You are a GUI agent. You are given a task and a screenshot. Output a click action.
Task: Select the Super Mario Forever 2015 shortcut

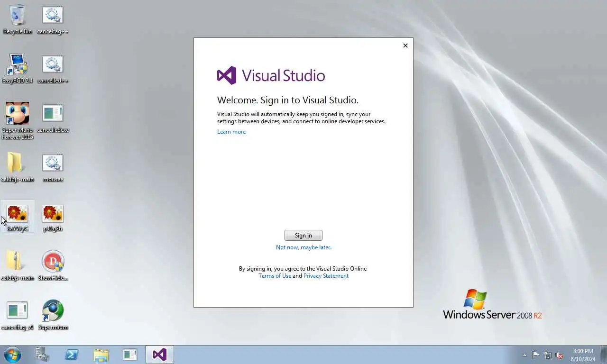[x=18, y=121]
